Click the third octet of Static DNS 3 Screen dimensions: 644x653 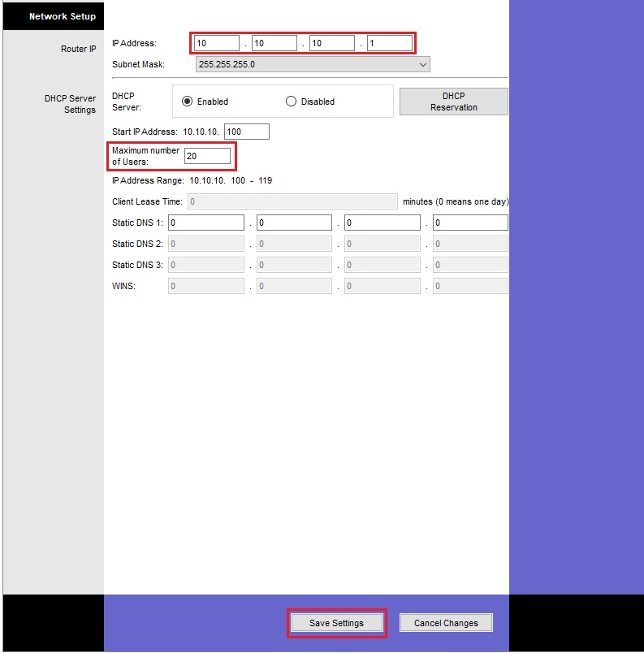point(383,265)
